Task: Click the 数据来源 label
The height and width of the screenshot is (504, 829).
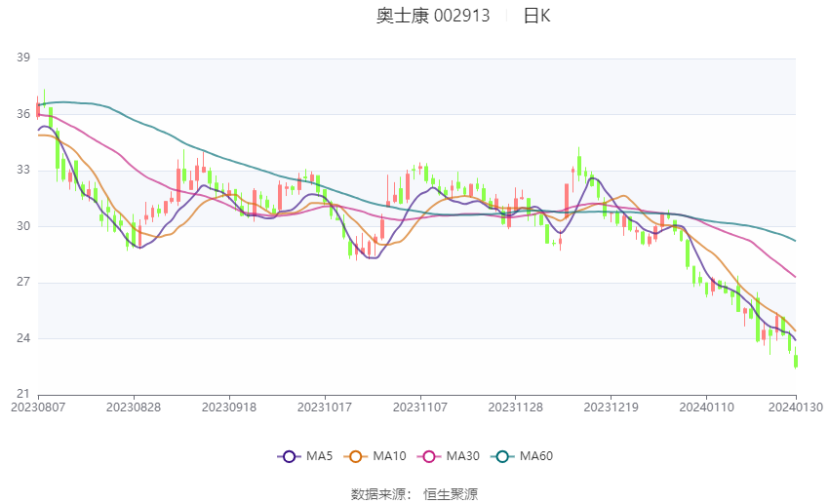Action: point(378,494)
